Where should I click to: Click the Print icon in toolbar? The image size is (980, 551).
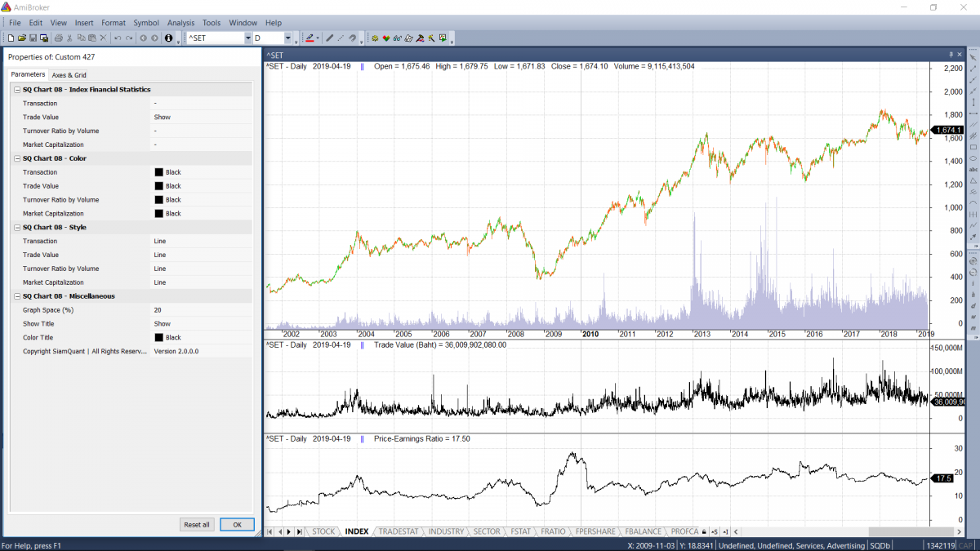pos(58,38)
